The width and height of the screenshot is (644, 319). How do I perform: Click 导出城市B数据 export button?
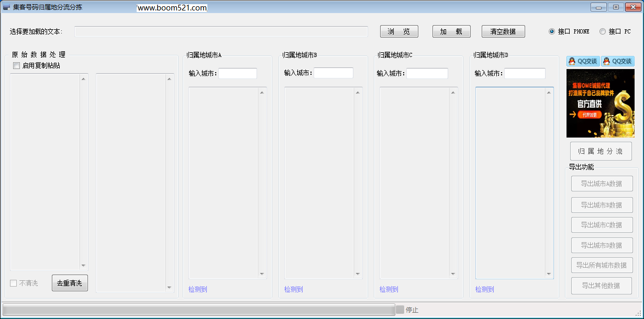click(602, 205)
